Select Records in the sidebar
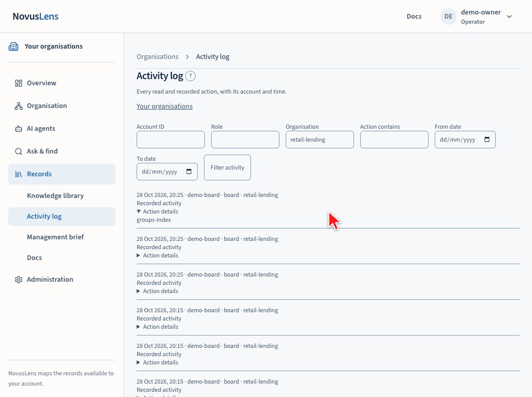 (x=62, y=174)
